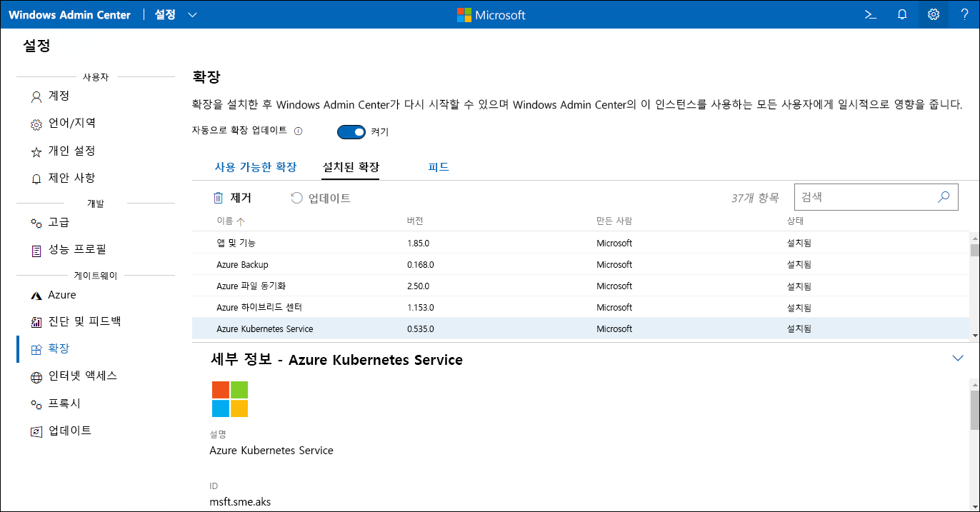Click the extension list vertical scrollbar
Viewport: 980px width, 512px height.
[974, 286]
